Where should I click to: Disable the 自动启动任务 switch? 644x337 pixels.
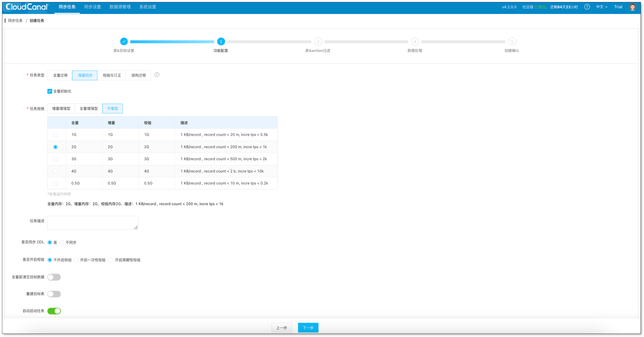click(x=54, y=311)
